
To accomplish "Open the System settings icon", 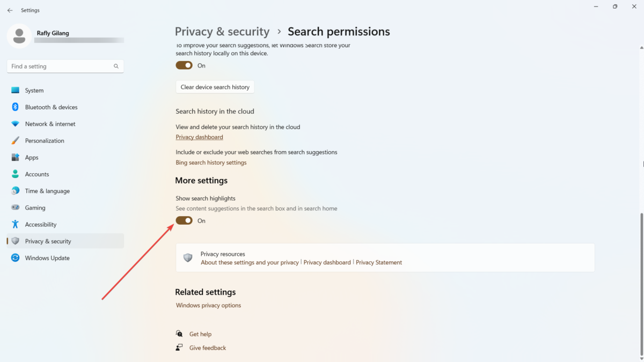I will point(16,90).
